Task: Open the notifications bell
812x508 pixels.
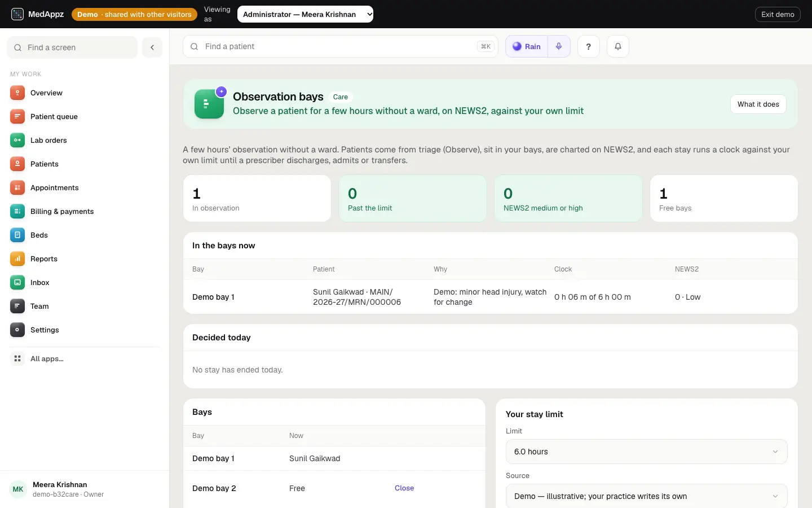Action: [x=617, y=46]
